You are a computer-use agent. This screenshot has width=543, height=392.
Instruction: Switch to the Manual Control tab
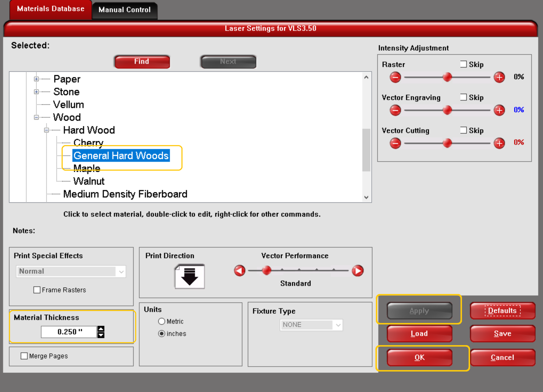(125, 10)
